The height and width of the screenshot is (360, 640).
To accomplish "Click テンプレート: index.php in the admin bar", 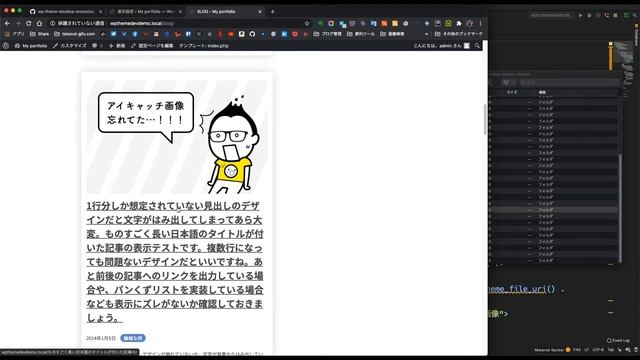I will click(204, 46).
